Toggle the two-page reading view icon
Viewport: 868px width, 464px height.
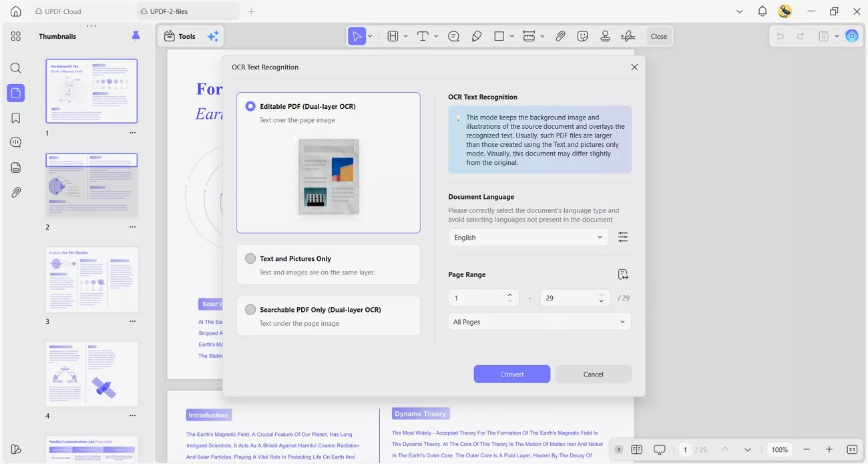[x=637, y=449]
